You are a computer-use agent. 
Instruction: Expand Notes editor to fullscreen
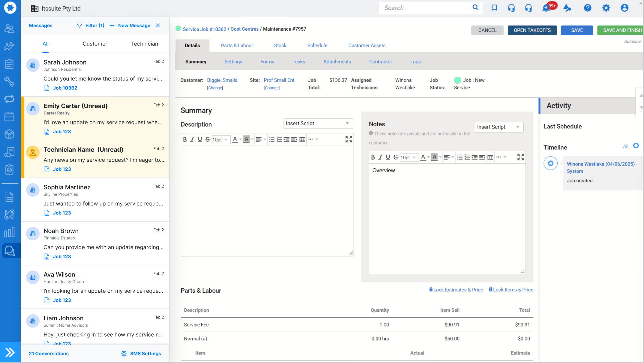tap(520, 157)
